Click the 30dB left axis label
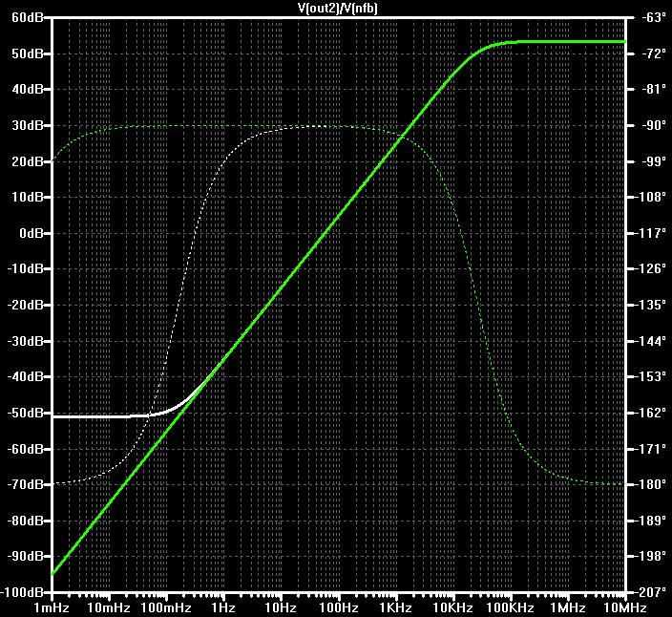The width and height of the screenshot is (672, 617). tap(27, 125)
